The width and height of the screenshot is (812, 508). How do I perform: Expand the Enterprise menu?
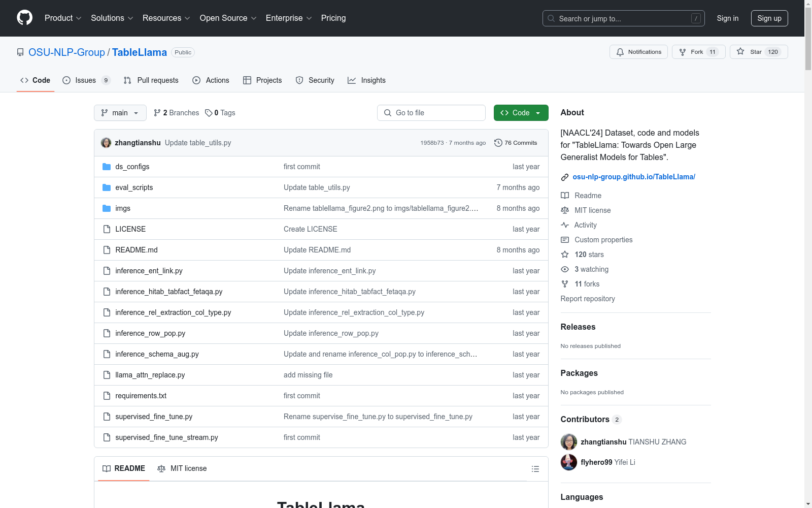click(289, 18)
